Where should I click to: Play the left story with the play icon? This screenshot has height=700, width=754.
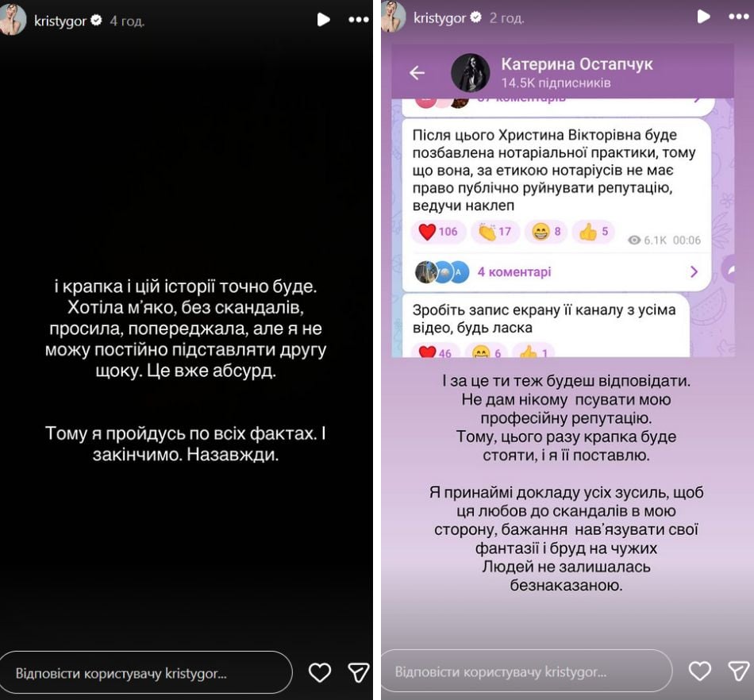[x=324, y=20]
